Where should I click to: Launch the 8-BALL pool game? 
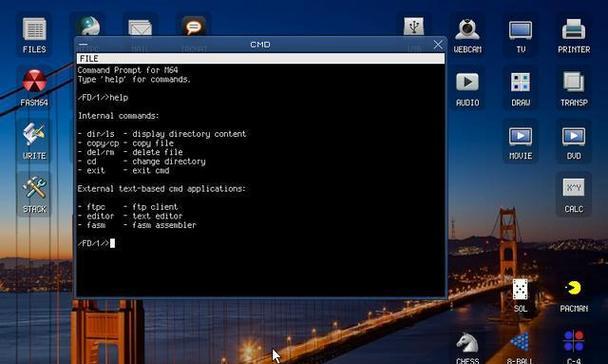(x=520, y=348)
